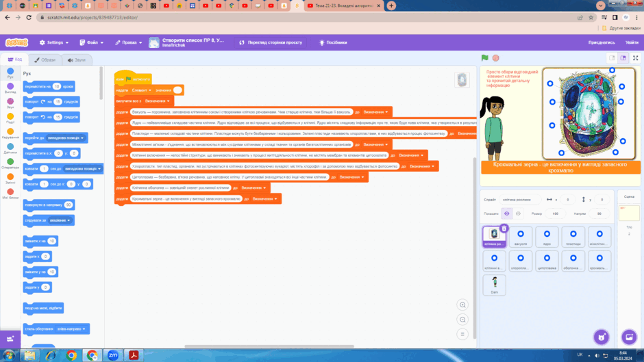Open the add sprite cat button

click(602, 337)
